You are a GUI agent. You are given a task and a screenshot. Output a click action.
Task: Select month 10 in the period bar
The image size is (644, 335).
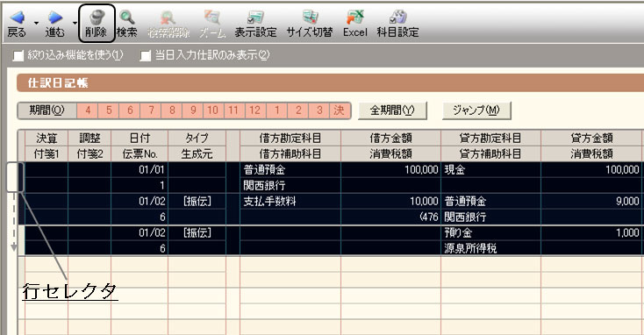click(x=212, y=110)
